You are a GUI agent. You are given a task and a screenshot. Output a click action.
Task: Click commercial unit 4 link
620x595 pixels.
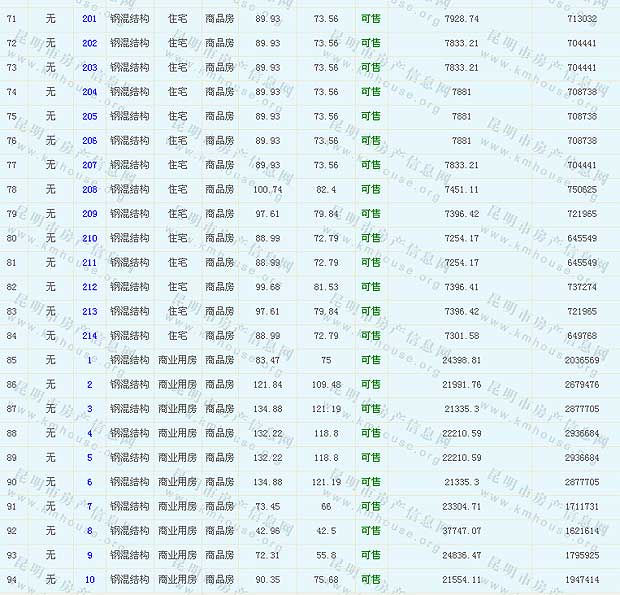(89, 433)
